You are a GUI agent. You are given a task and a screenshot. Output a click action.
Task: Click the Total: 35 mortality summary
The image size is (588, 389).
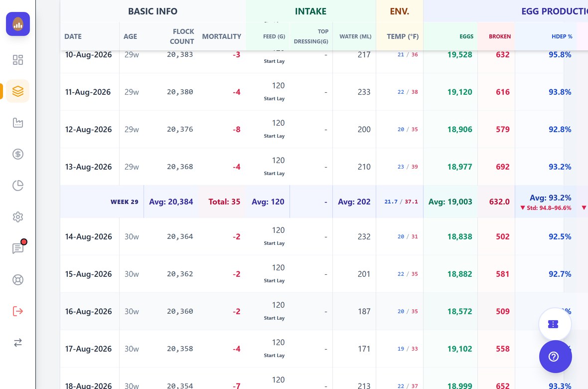[x=224, y=201]
